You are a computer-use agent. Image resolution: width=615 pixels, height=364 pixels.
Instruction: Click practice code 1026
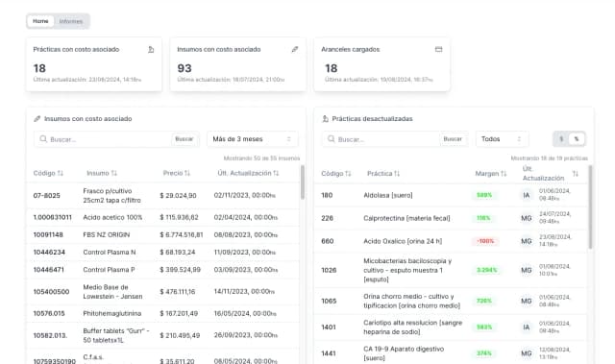(x=329, y=270)
